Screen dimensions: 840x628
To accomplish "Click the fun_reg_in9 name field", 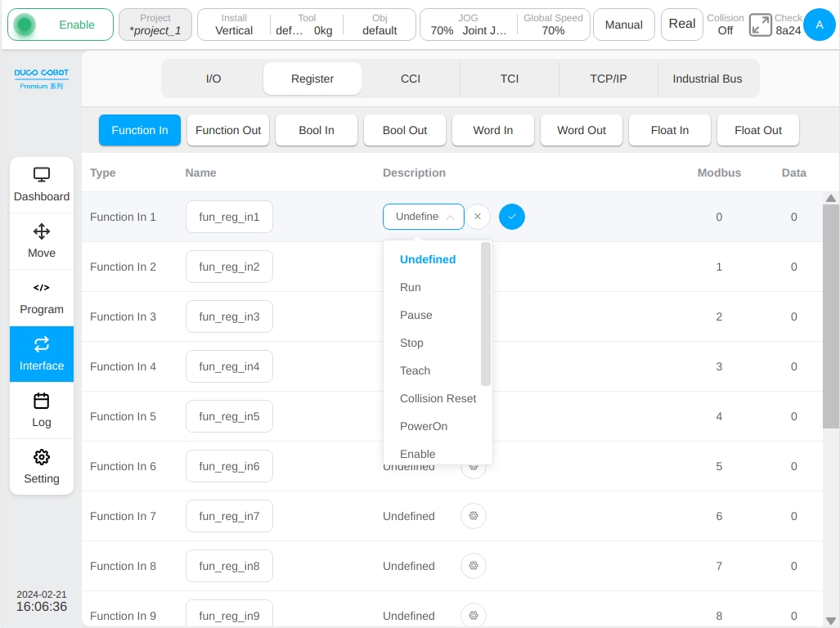I will (229, 613).
